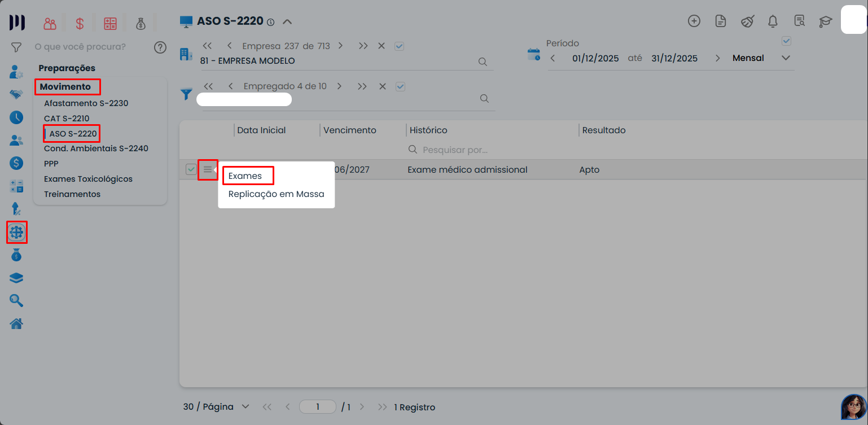Open Afastamento S-2230 in sidebar

pos(86,103)
